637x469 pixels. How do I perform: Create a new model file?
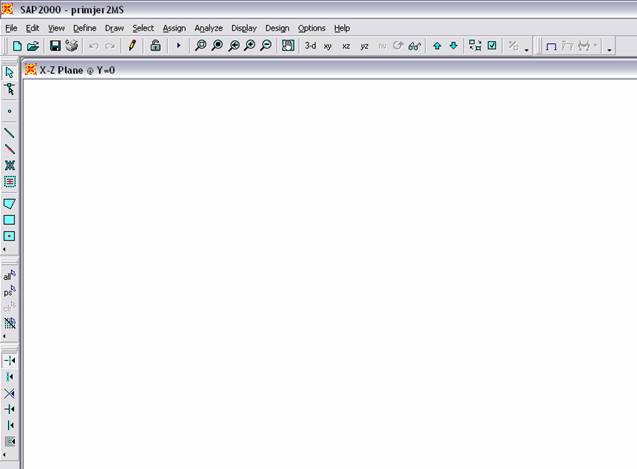[x=17, y=46]
